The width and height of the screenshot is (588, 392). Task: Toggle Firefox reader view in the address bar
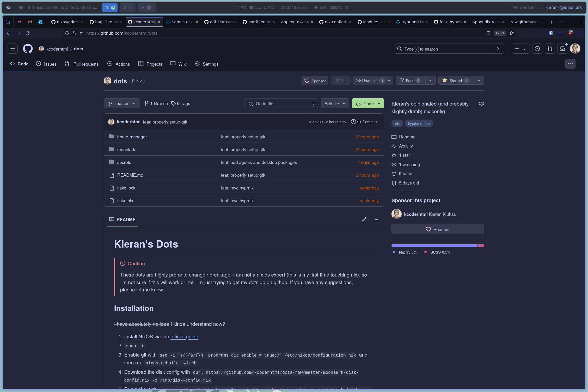coord(488,33)
